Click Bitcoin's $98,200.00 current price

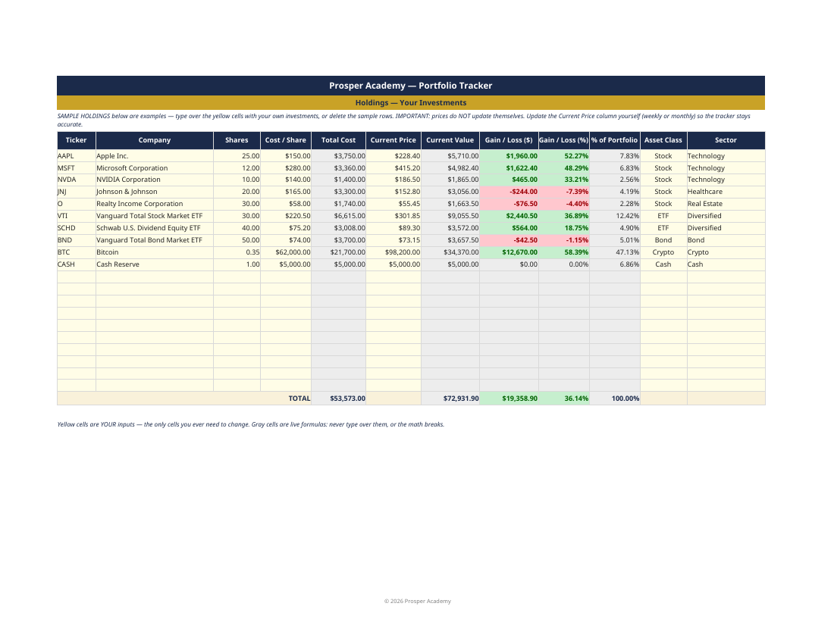(x=393, y=252)
